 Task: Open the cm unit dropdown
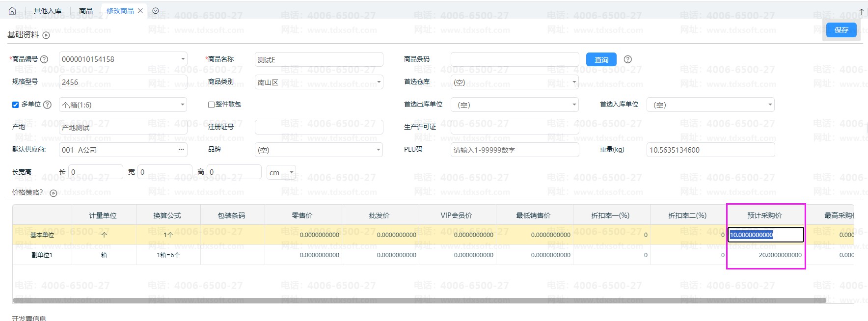[291, 172]
